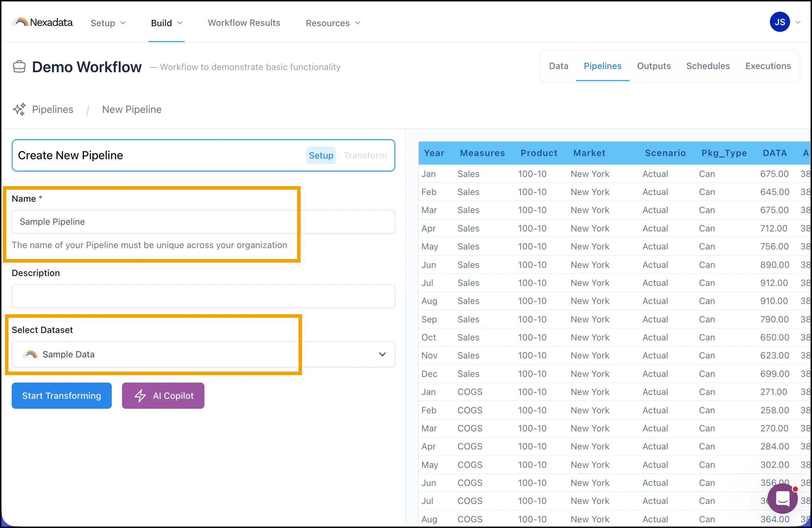Expand the account menu chevron next to JS
The height and width of the screenshot is (528, 812).
(798, 22)
